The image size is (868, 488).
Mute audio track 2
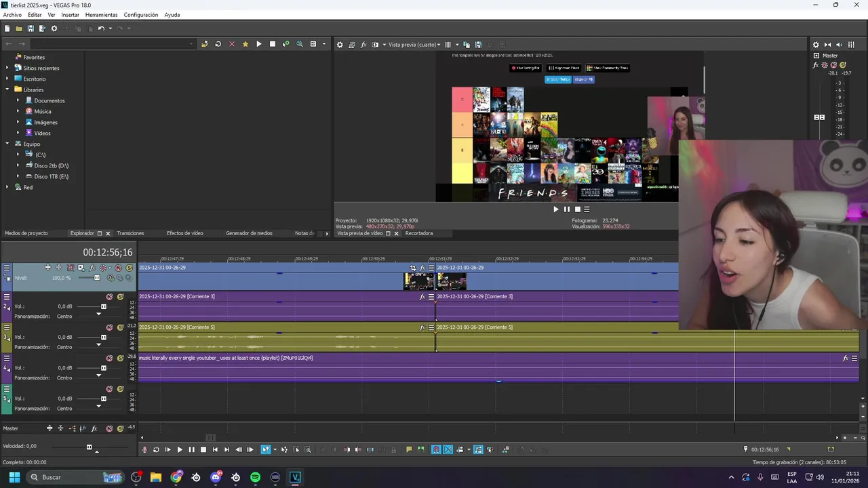109,297
